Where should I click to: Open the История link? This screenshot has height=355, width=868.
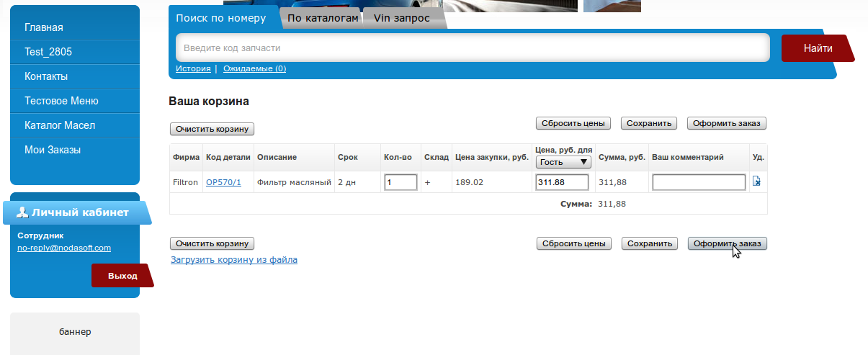coord(193,68)
